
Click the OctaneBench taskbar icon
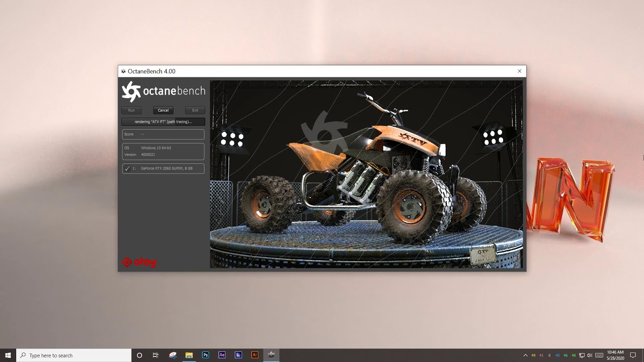point(271,355)
